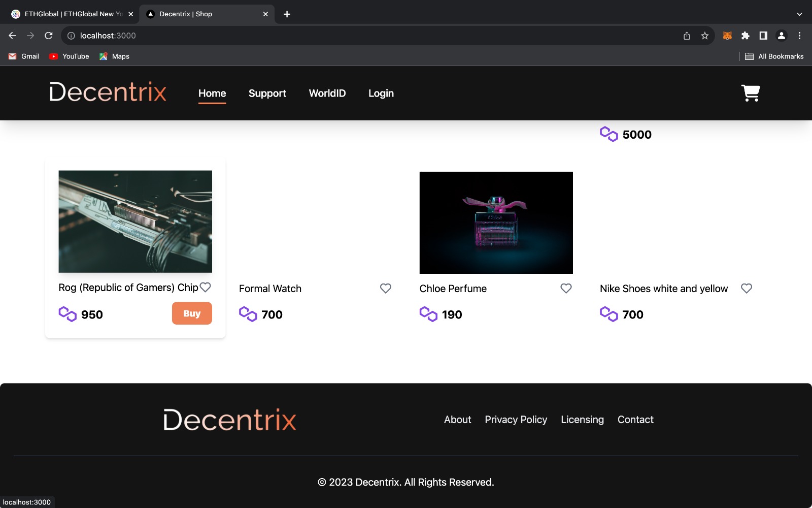The width and height of the screenshot is (812, 508).
Task: Open the About footer link
Action: pos(458,420)
